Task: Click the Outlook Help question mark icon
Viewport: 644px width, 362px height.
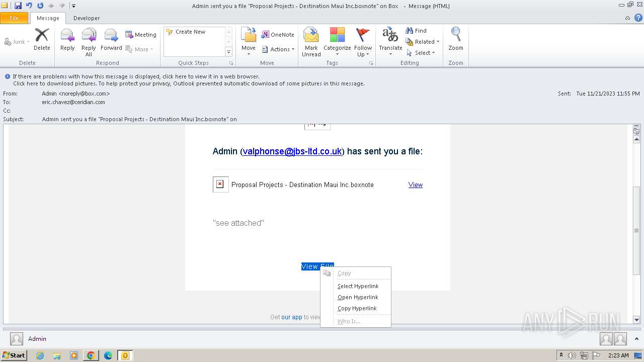Action: point(637,18)
